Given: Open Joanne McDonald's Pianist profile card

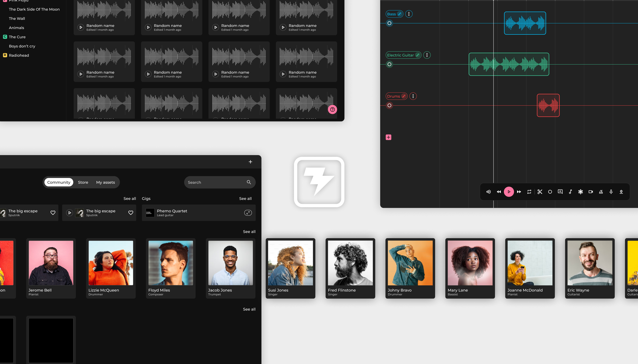Looking at the screenshot, I should pyautogui.click(x=530, y=268).
